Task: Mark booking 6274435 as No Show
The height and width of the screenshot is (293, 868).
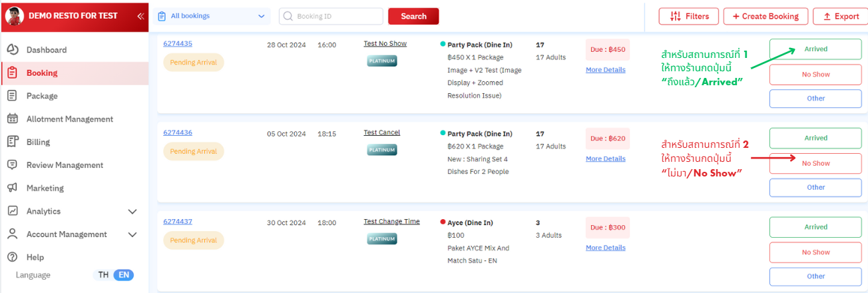Action: pyautogui.click(x=815, y=75)
